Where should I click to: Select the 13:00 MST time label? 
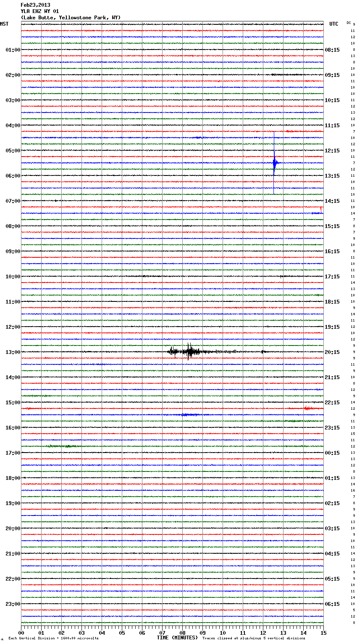tap(13, 352)
